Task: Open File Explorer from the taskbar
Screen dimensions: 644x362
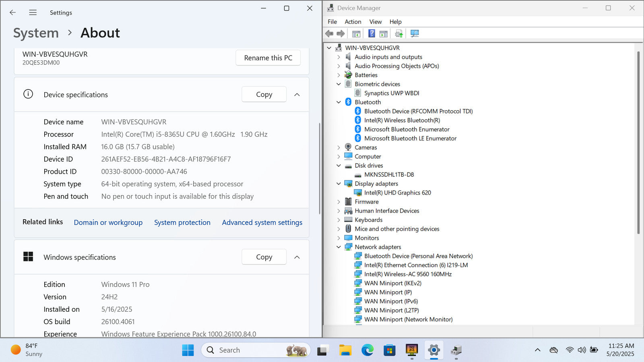Action: [x=345, y=350]
